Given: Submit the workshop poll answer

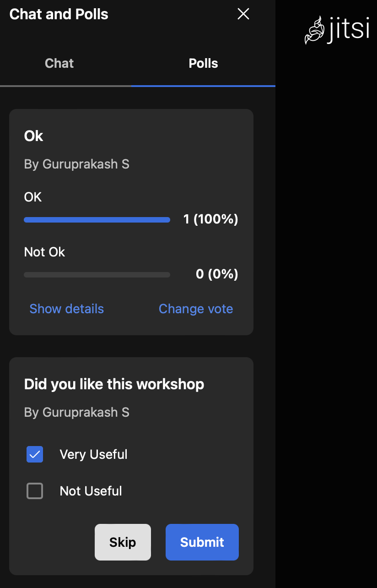Looking at the screenshot, I should coord(202,542).
